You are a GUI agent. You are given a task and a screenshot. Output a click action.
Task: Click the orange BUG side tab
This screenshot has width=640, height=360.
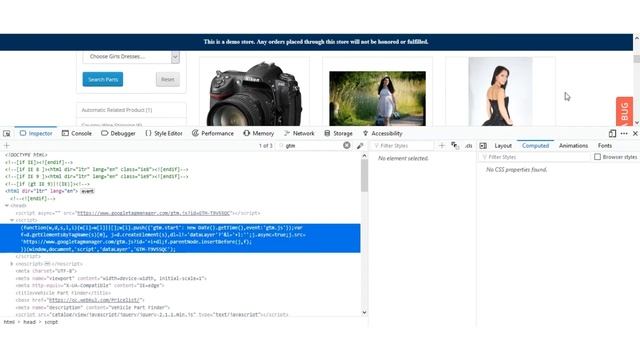624,111
